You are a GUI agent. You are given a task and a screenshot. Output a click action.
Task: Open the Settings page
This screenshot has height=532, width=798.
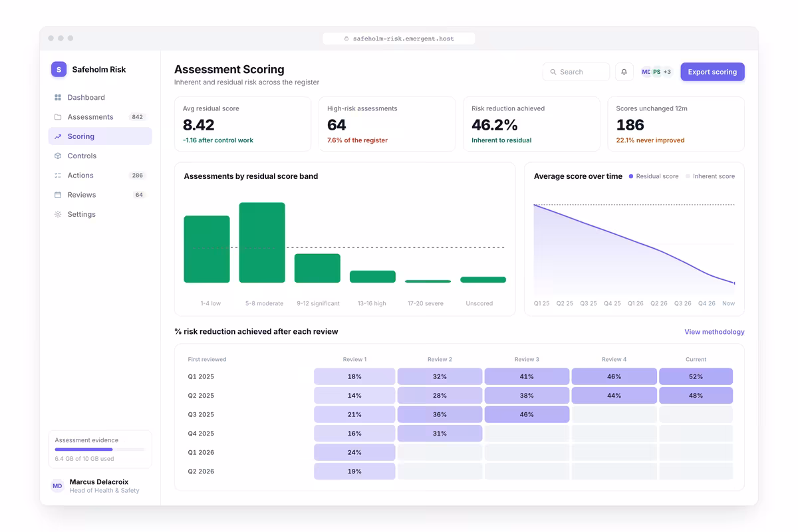[100, 214]
